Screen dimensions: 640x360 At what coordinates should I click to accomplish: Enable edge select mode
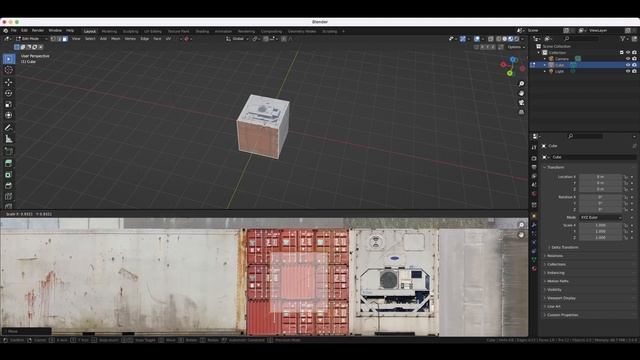coord(59,39)
